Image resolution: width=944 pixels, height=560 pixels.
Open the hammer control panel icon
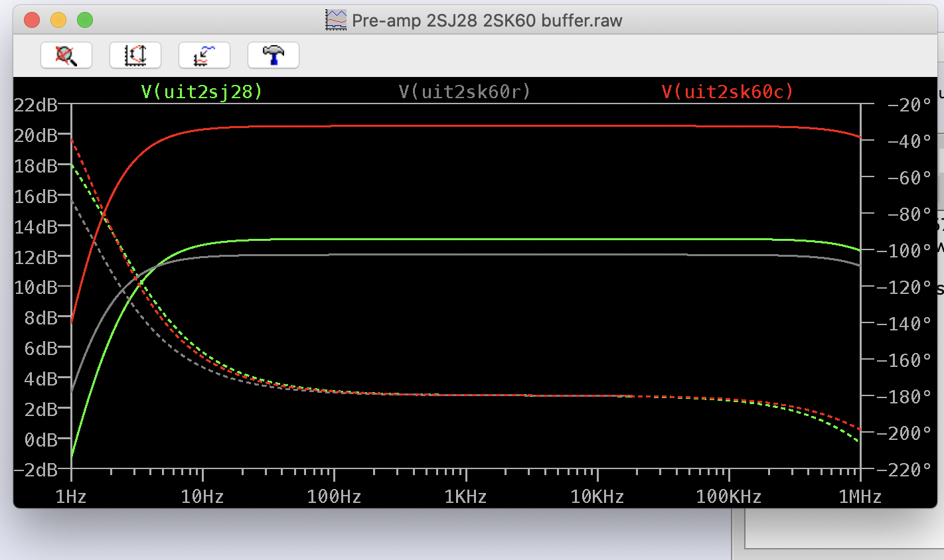point(274,55)
